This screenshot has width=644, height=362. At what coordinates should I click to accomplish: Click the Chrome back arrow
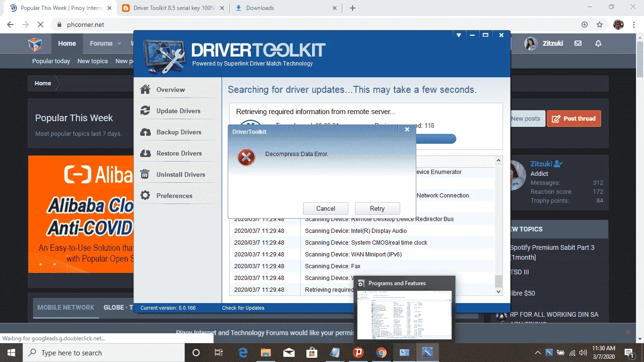(10, 25)
